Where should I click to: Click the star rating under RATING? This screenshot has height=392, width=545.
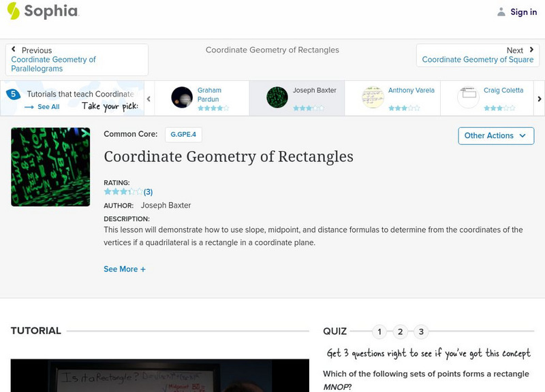click(x=123, y=192)
